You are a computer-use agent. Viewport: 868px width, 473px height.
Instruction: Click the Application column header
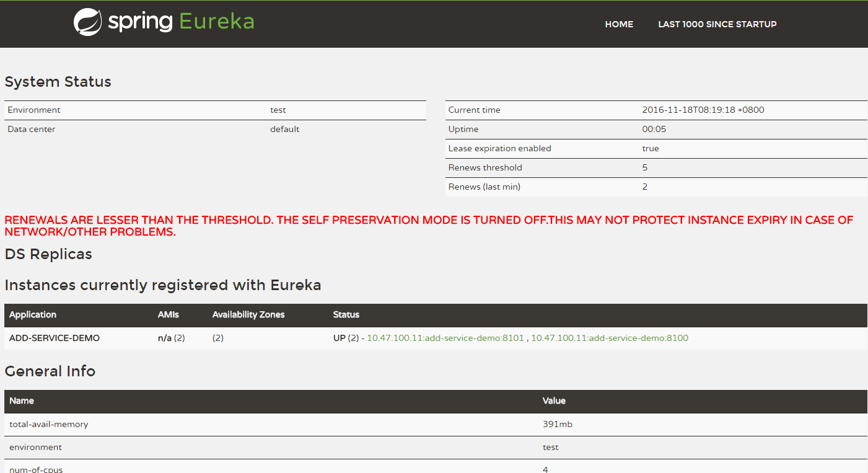coord(33,314)
